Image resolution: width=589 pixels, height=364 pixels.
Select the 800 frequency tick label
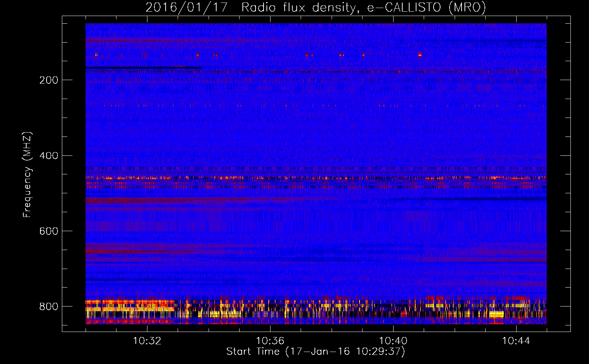(x=49, y=306)
